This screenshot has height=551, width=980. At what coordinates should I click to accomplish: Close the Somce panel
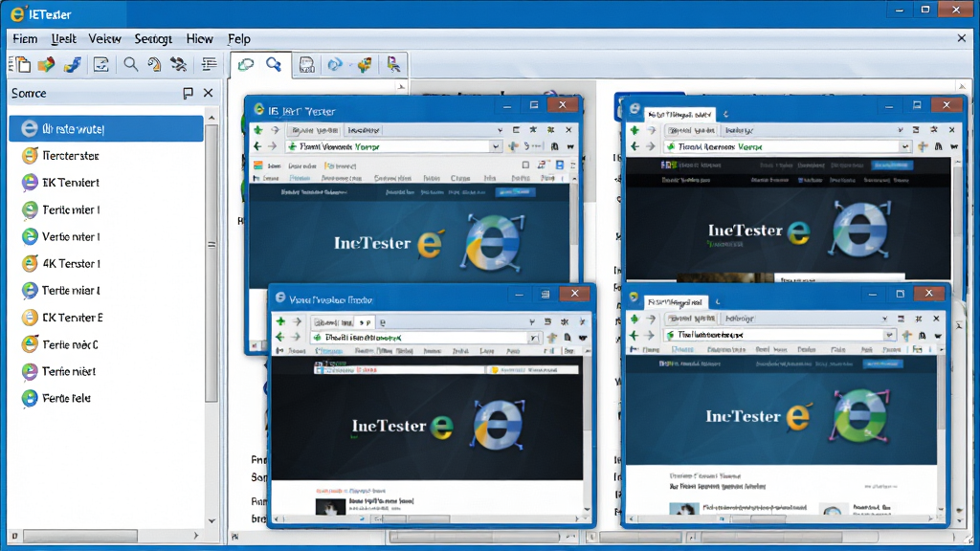208,93
